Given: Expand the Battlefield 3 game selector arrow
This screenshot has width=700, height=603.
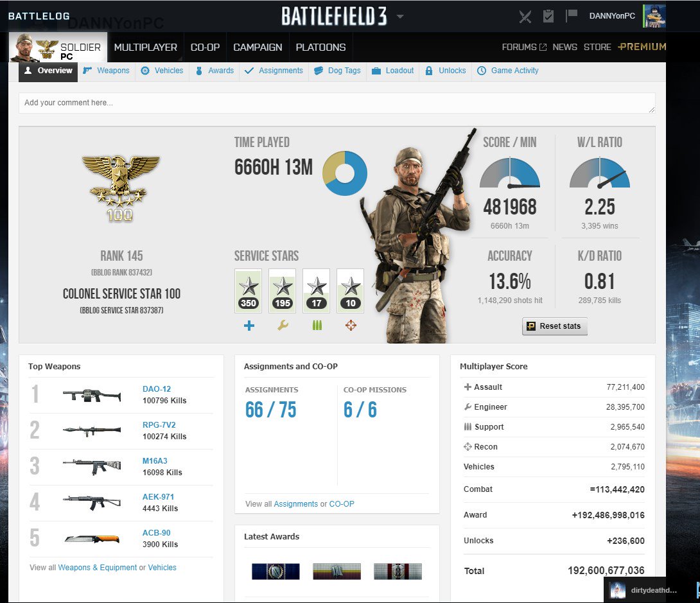Looking at the screenshot, I should [400, 17].
